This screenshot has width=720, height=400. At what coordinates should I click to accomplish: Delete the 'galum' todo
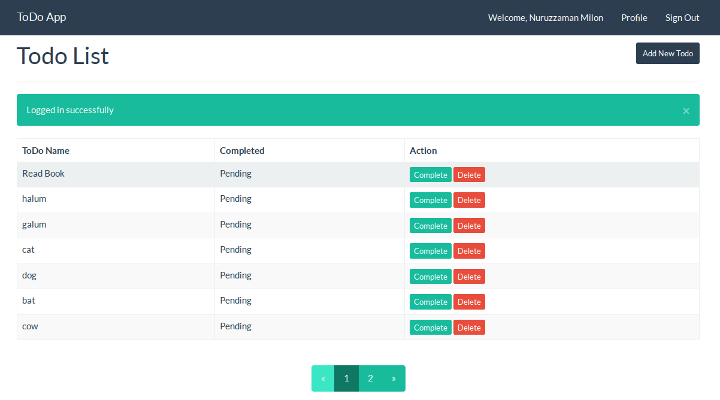469,226
